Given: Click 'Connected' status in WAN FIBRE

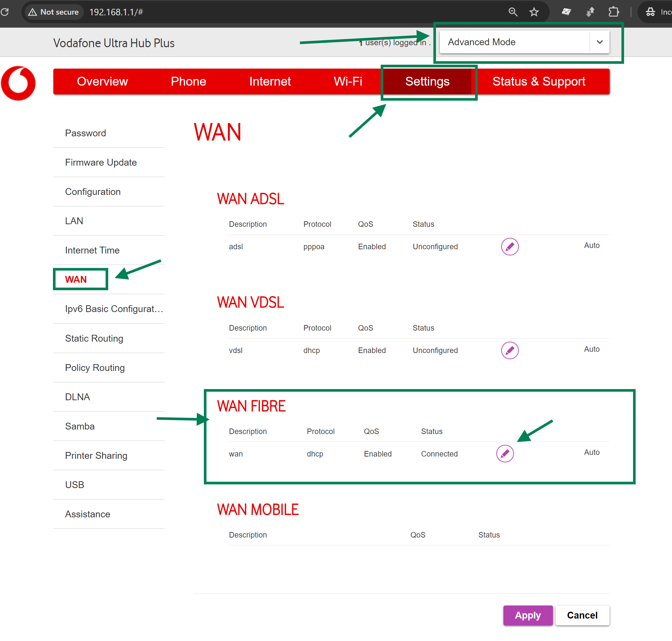Looking at the screenshot, I should click(x=439, y=454).
